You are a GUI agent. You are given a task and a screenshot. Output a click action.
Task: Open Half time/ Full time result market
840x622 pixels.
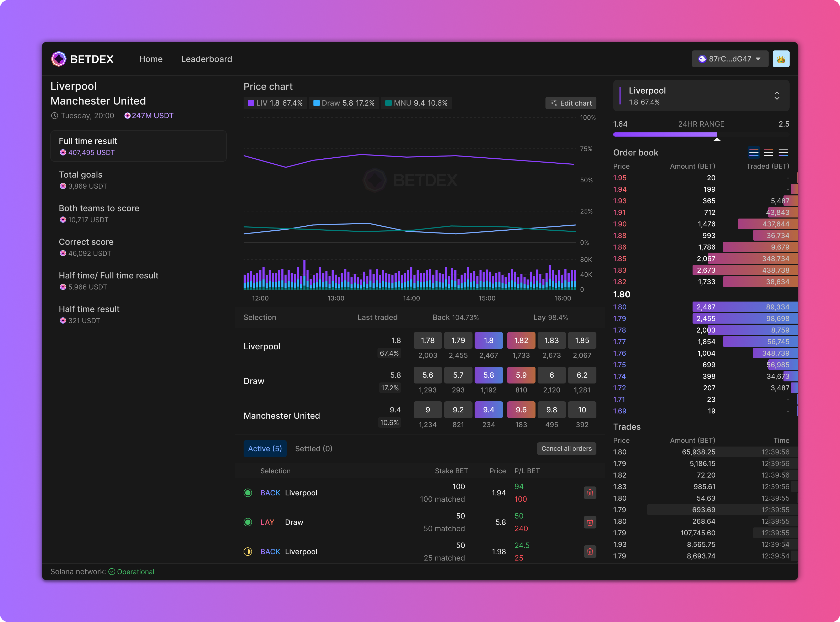pyautogui.click(x=138, y=281)
